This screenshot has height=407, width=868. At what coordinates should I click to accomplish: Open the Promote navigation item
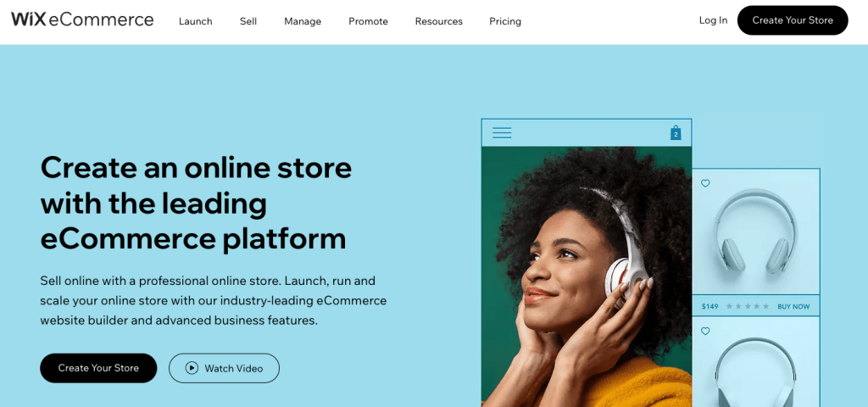point(368,21)
